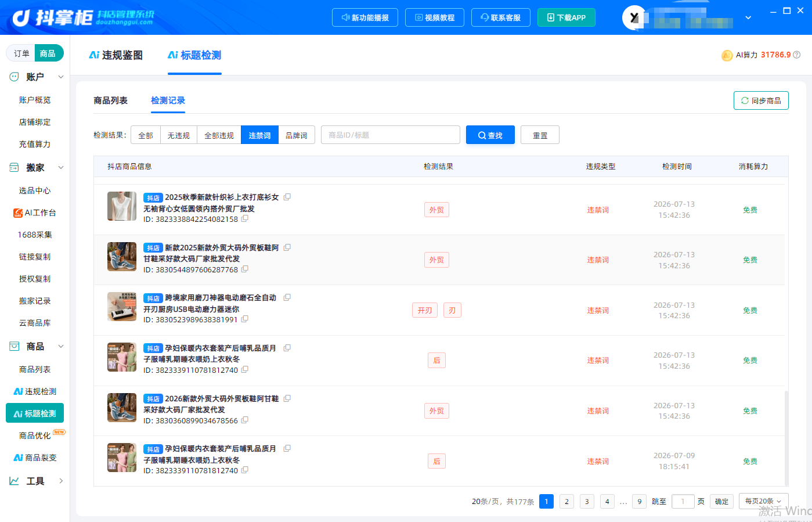Click the 跳至 page number input
Viewport: 812px width, 522px height.
pos(683,501)
